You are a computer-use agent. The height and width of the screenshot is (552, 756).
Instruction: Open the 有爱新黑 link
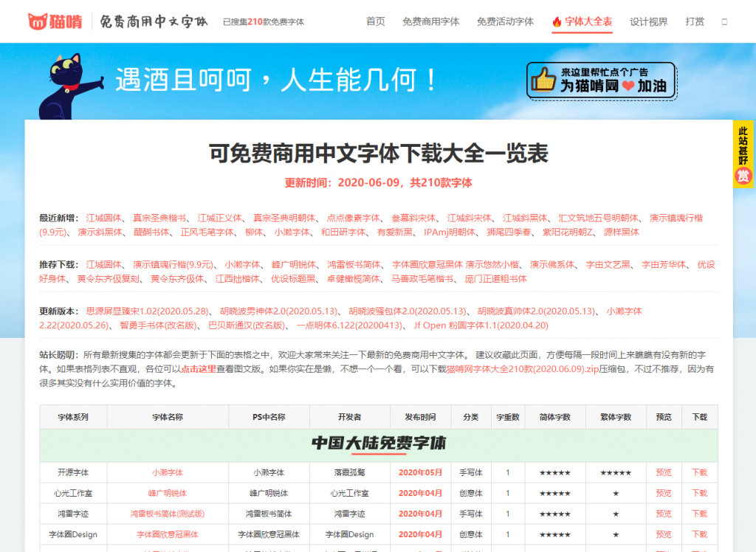tap(395, 232)
